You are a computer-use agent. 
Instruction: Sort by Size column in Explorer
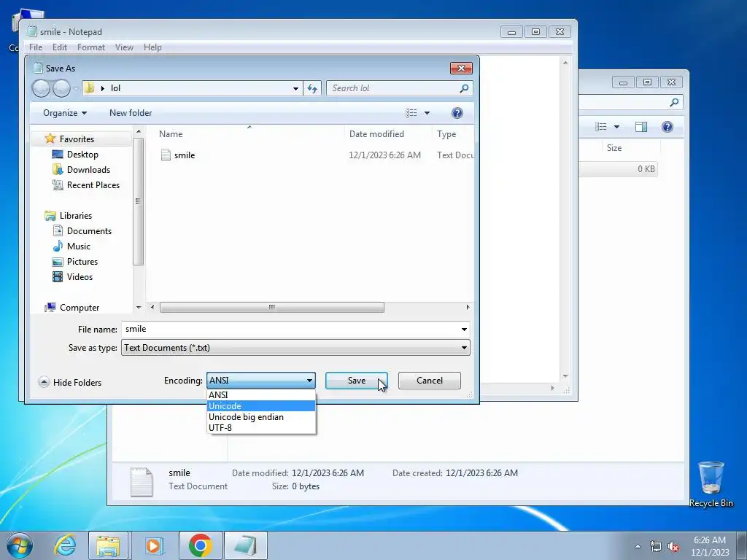click(x=614, y=147)
